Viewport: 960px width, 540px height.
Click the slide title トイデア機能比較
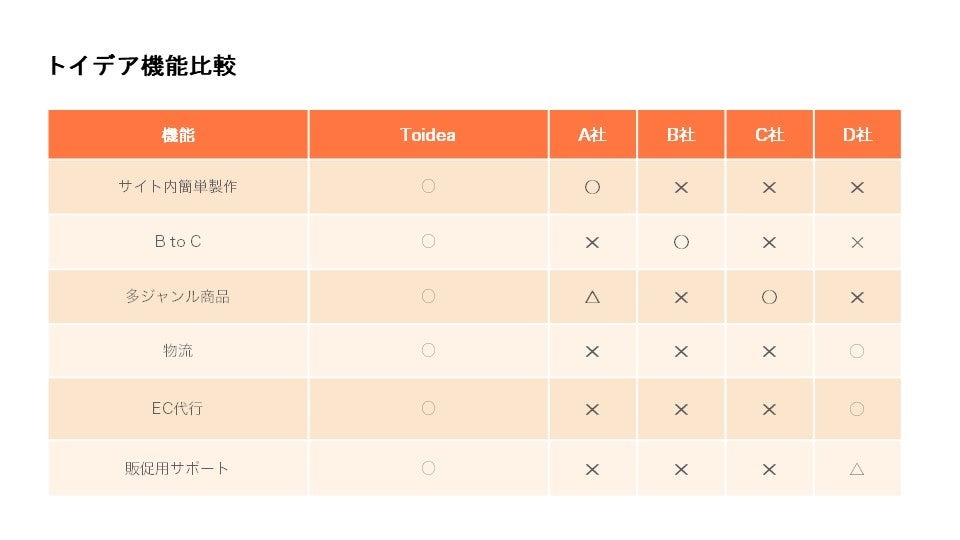(x=141, y=67)
